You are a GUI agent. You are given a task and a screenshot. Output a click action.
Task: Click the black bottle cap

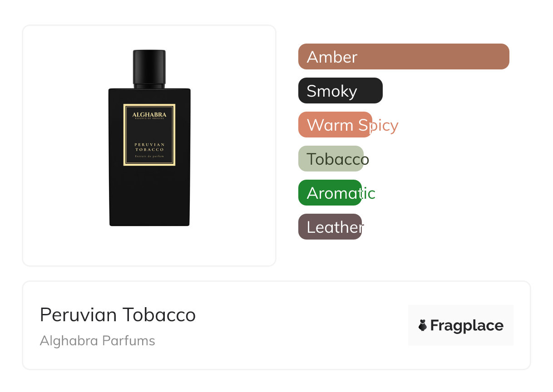(x=149, y=68)
